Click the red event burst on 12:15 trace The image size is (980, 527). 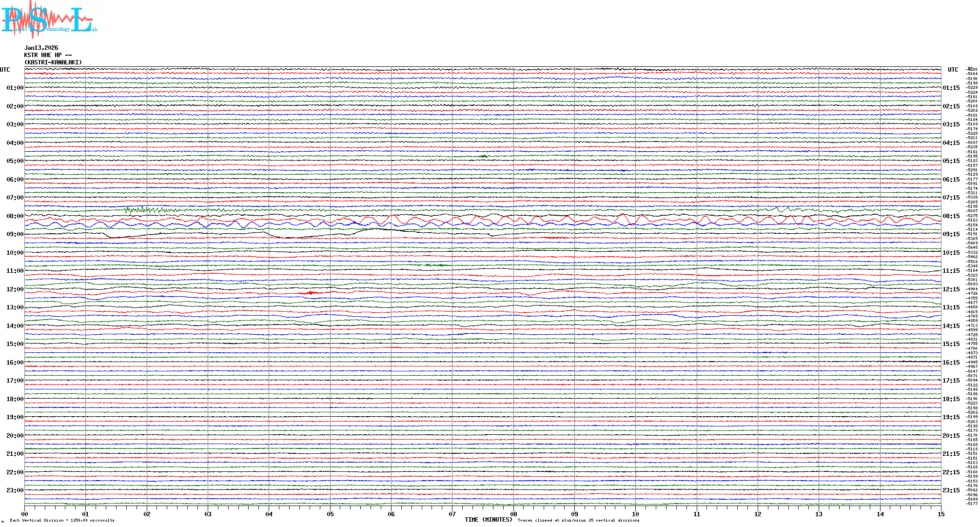tap(311, 293)
